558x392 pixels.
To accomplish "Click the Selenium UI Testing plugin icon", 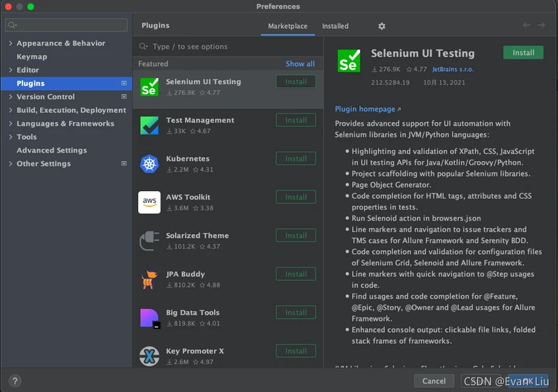I will (149, 87).
